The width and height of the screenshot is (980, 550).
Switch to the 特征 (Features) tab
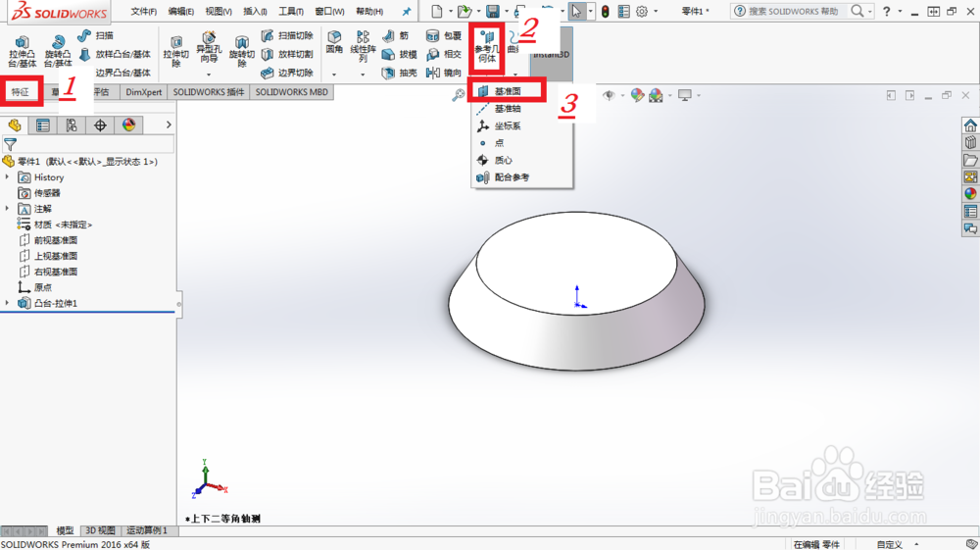coord(21,92)
